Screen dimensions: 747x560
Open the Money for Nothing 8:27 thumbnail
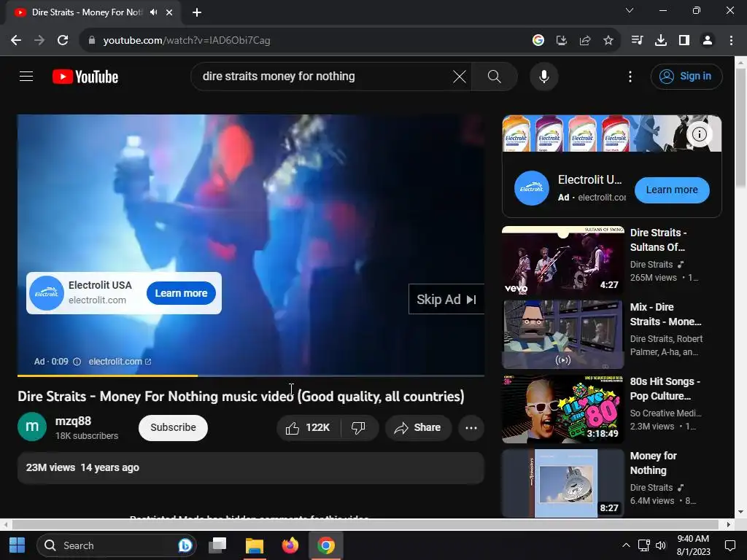(x=562, y=483)
